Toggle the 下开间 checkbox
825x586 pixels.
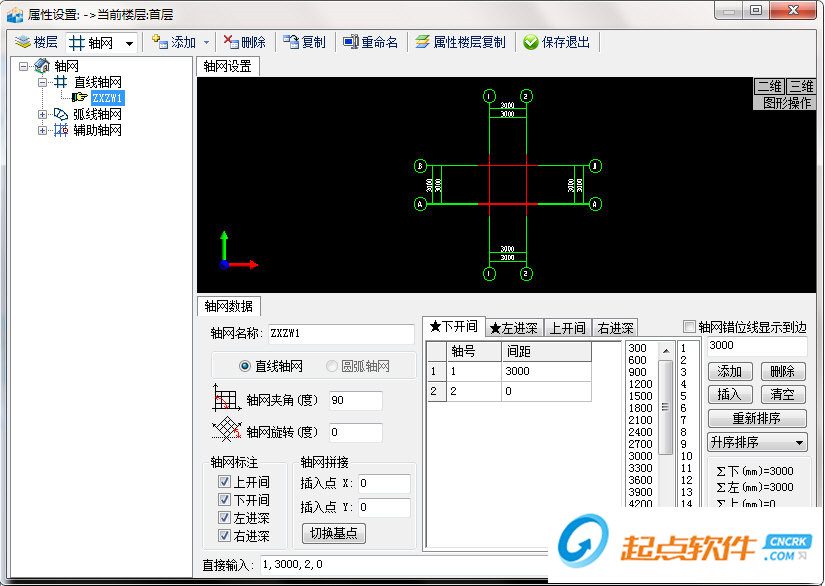coord(224,499)
